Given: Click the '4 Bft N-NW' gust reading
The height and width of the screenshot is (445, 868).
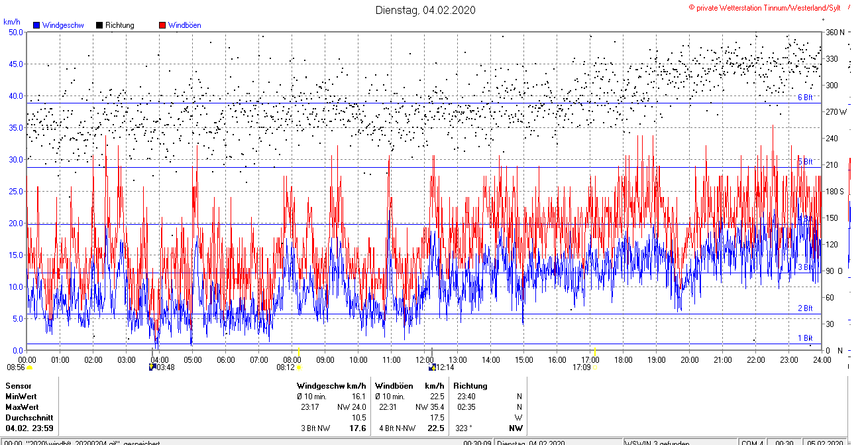Looking at the screenshot, I should point(399,428).
